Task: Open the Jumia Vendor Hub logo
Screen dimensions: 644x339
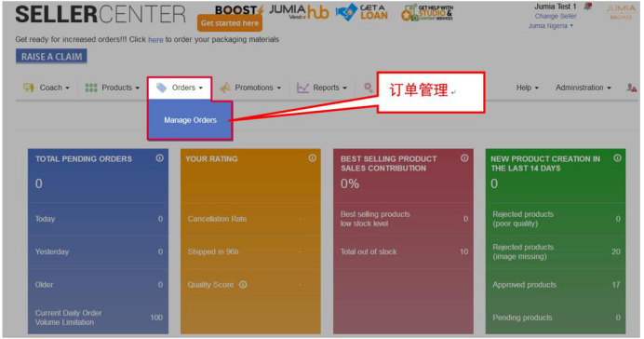Action: point(299,12)
